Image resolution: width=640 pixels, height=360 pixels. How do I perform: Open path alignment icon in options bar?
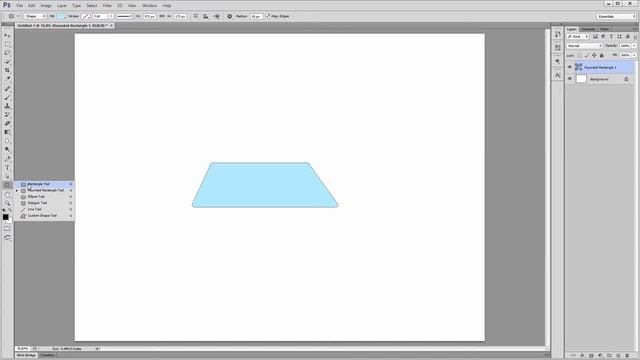(x=206, y=16)
